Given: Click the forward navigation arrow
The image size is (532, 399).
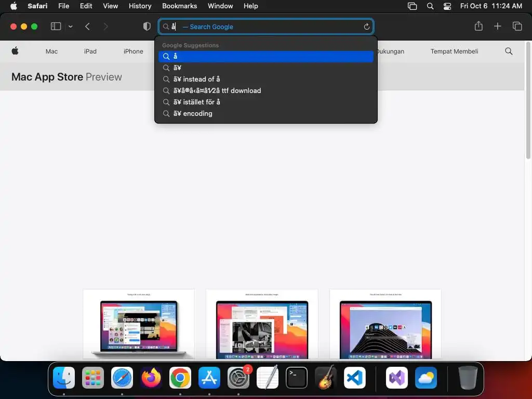Looking at the screenshot, I should tap(105, 26).
